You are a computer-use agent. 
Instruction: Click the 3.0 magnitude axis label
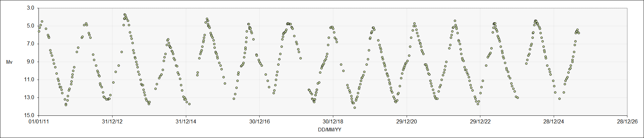(x=31, y=8)
